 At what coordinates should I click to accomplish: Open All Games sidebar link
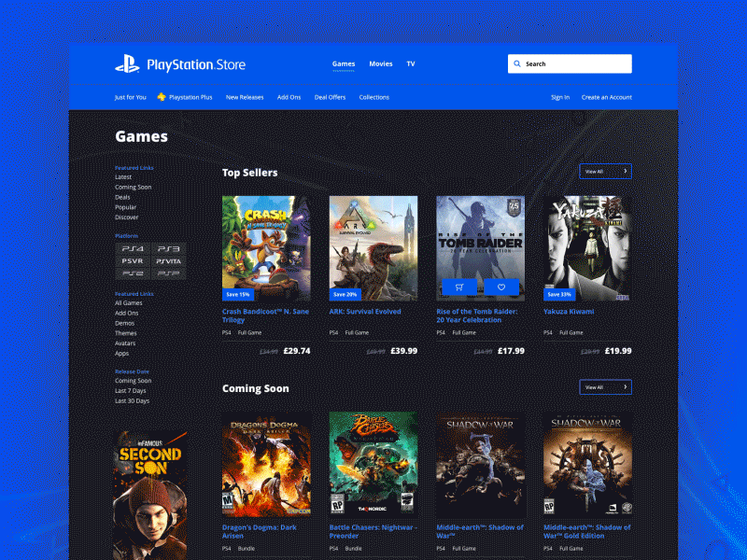128,302
